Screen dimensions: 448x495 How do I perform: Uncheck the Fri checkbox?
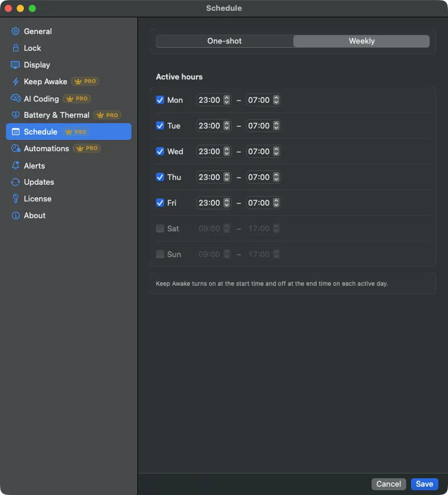click(x=160, y=203)
